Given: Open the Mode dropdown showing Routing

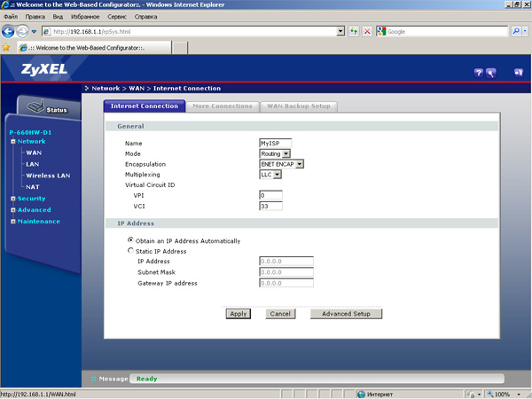Looking at the screenshot, I should click(x=274, y=153).
